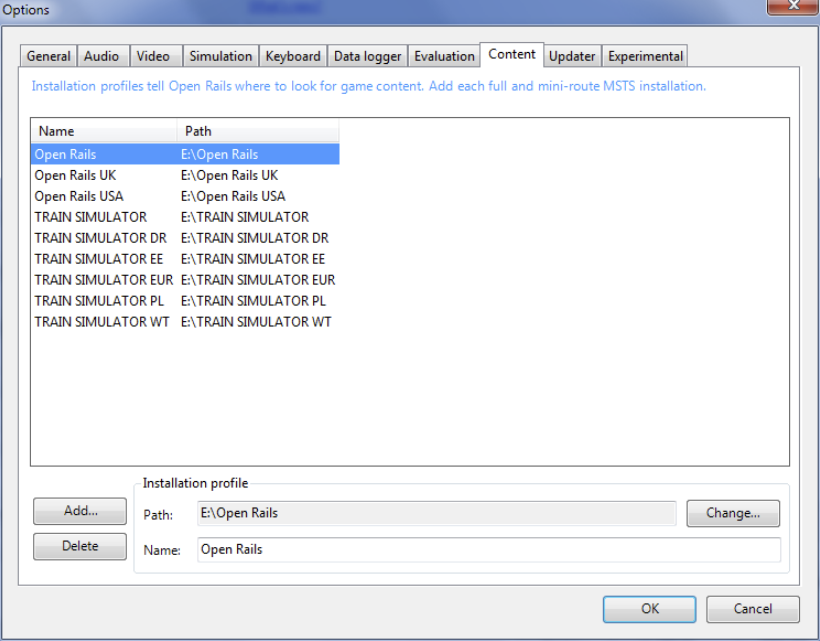Open the Simulation tab
The width and height of the screenshot is (820, 641).
[x=220, y=56]
